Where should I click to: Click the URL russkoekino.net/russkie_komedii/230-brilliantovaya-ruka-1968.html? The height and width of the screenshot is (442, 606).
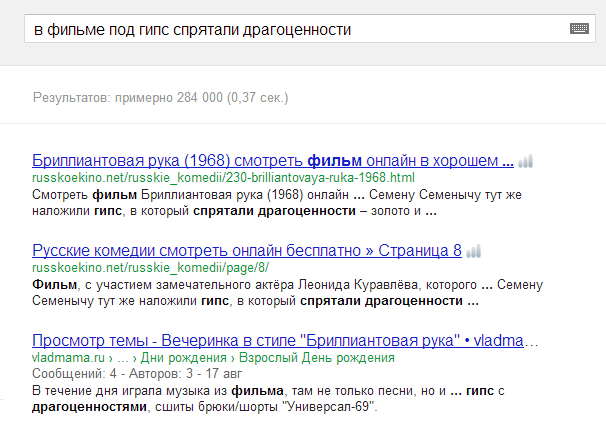(223, 178)
